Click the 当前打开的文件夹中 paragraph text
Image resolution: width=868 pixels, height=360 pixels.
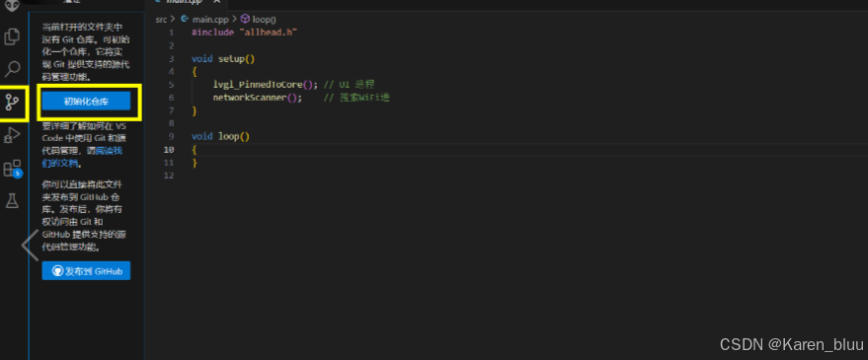coord(86,51)
